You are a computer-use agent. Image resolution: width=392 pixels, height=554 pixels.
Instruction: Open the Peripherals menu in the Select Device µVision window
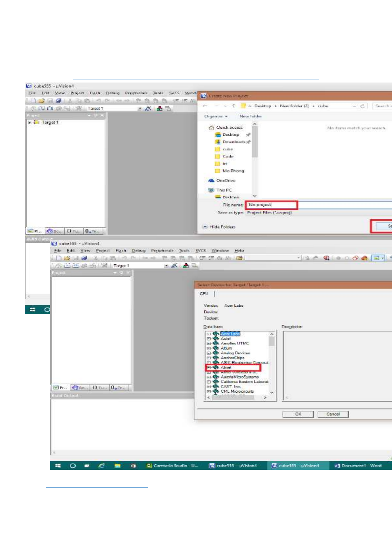tap(162, 251)
